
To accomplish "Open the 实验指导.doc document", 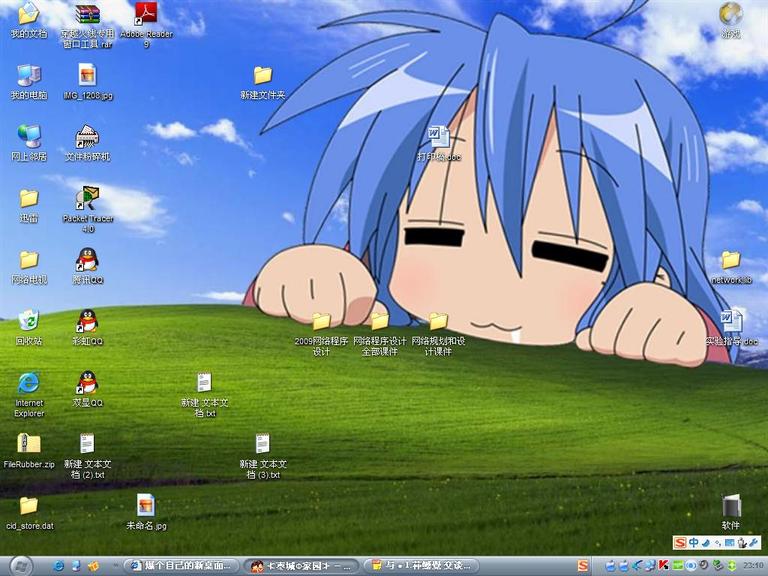I will (x=731, y=328).
